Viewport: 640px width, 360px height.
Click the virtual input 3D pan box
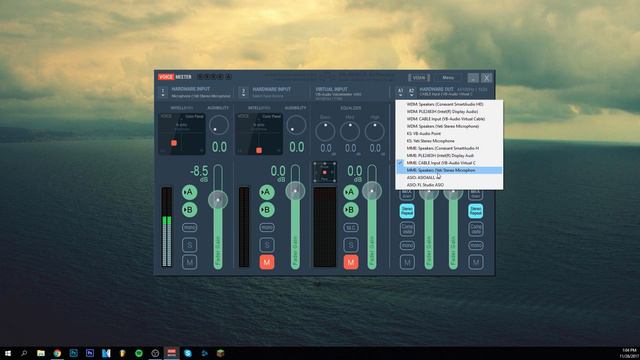click(x=324, y=172)
